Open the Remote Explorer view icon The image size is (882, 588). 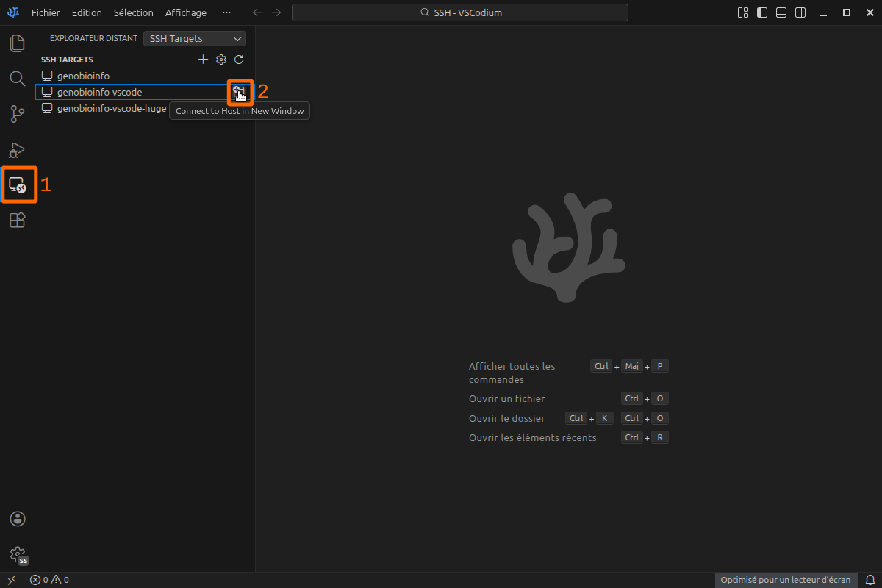point(17,184)
